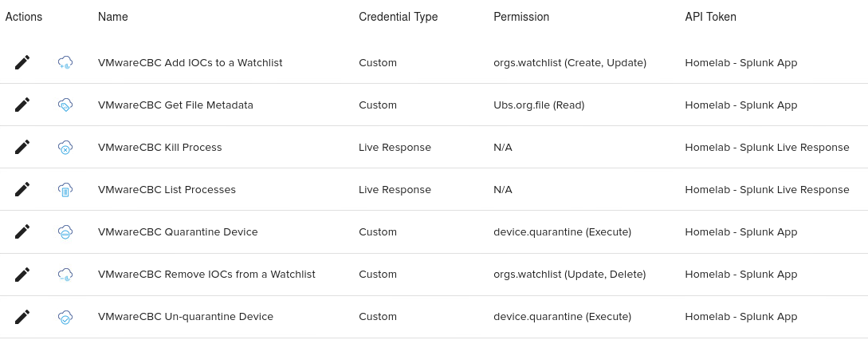Viewport: 868px width, 340px height.
Task: Edit the VMwareCBC Kill Process action
Action: click(22, 147)
